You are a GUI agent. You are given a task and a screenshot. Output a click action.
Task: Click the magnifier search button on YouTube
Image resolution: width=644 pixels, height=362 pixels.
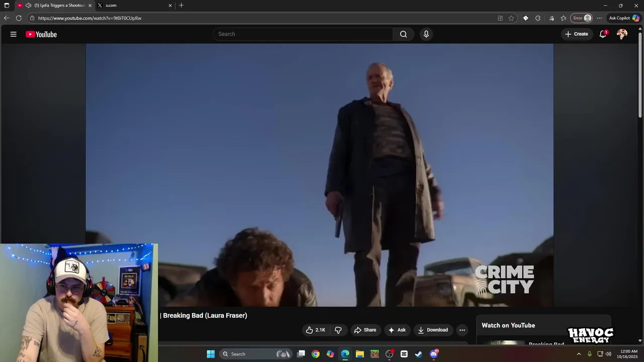pos(404,34)
